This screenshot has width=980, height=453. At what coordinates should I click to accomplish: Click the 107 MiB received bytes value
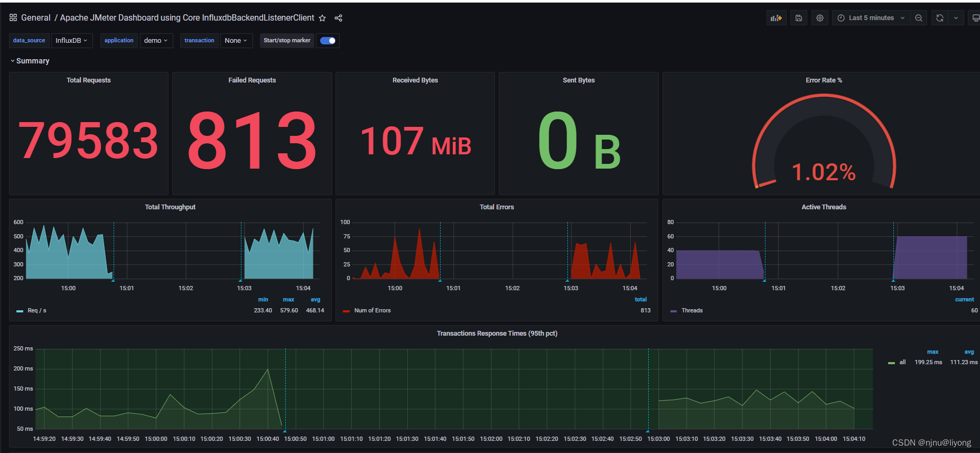pos(415,141)
